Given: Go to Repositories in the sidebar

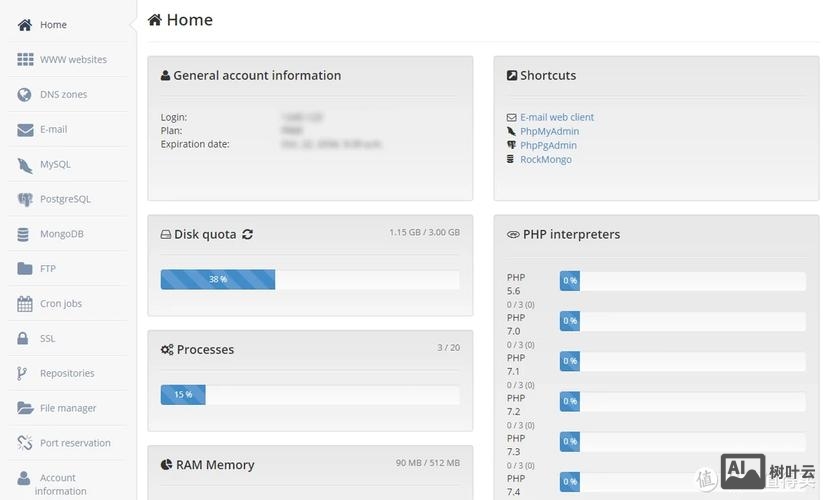Looking at the screenshot, I should pyautogui.click(x=67, y=373).
